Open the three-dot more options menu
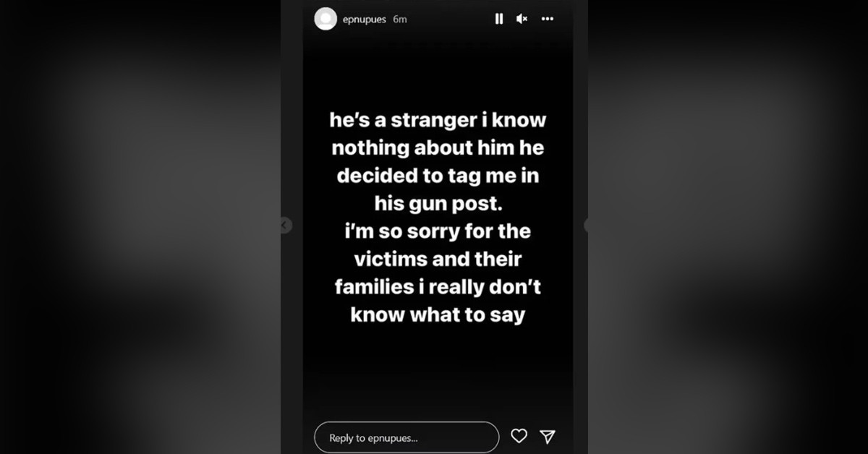 548,20
